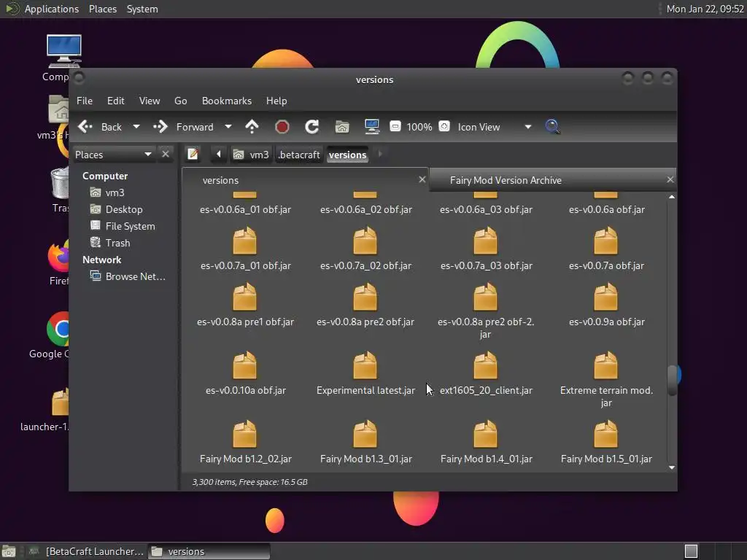Select es-v0.0.8a pre1 obf.jar file
747x560 pixels.
pos(245,306)
